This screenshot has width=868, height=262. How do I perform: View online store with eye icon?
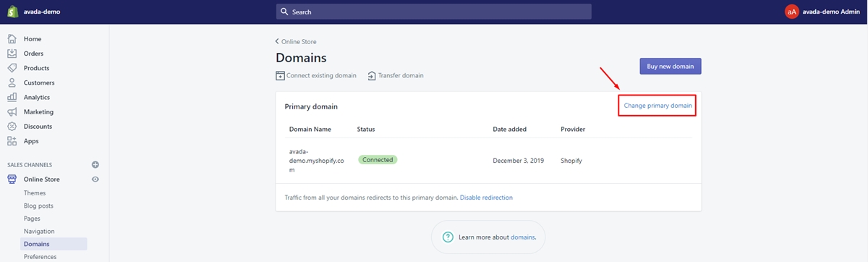95,179
